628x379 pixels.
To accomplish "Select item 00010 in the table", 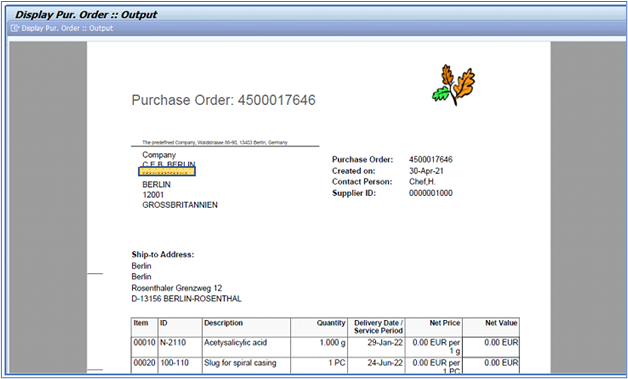I will click(144, 343).
